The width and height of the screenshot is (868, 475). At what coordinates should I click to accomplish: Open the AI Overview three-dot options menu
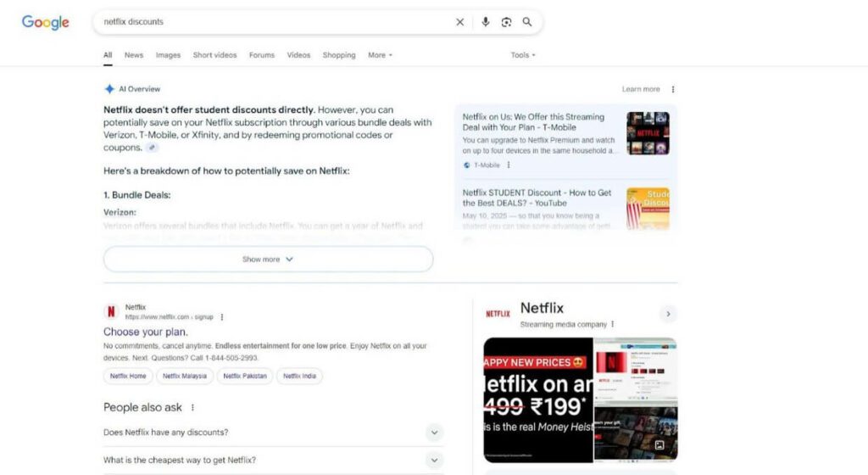click(672, 89)
